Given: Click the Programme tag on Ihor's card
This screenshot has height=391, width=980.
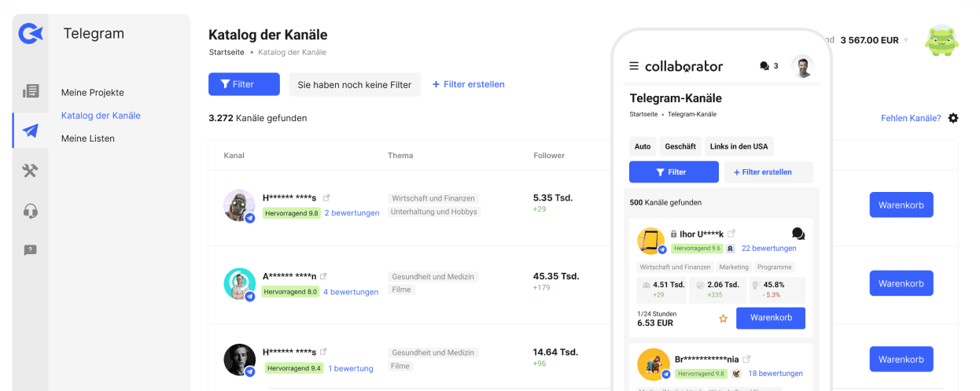Looking at the screenshot, I should (775, 267).
